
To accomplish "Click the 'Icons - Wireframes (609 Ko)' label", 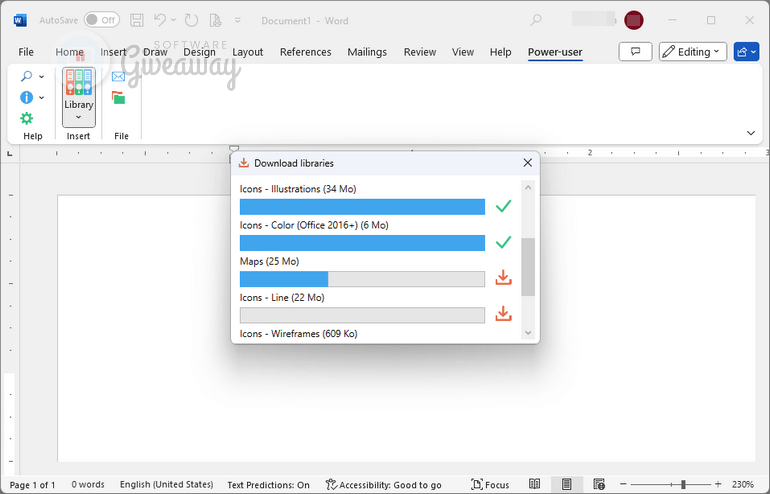I will [299, 333].
